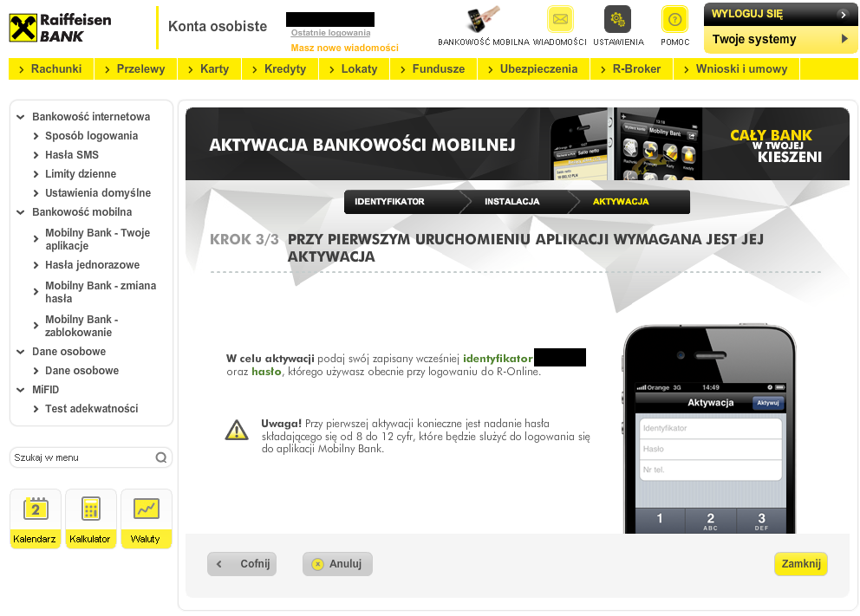Open Test adekwatności in sidebar

[92, 409]
